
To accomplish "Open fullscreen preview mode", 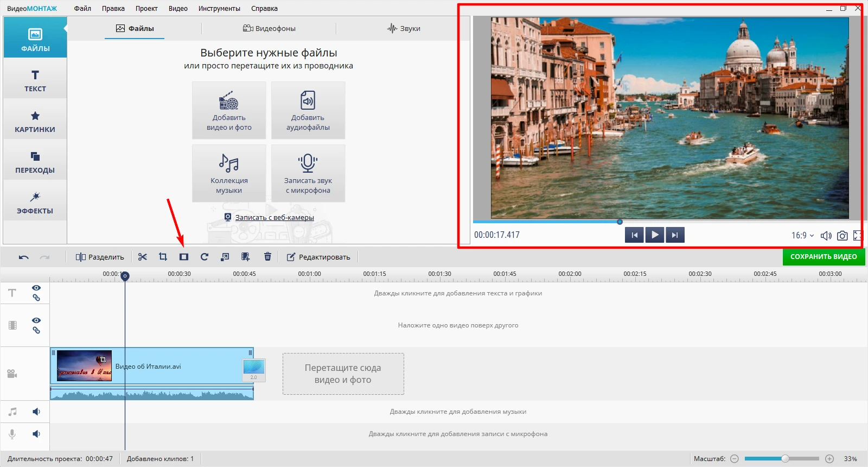I will click(x=857, y=236).
